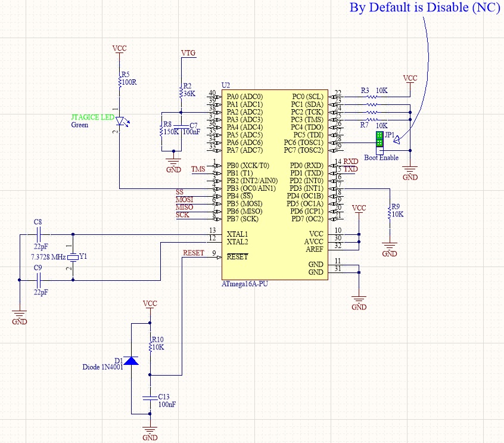
Task: Click the 'Diode 1N4001' text
Action: click(102, 367)
